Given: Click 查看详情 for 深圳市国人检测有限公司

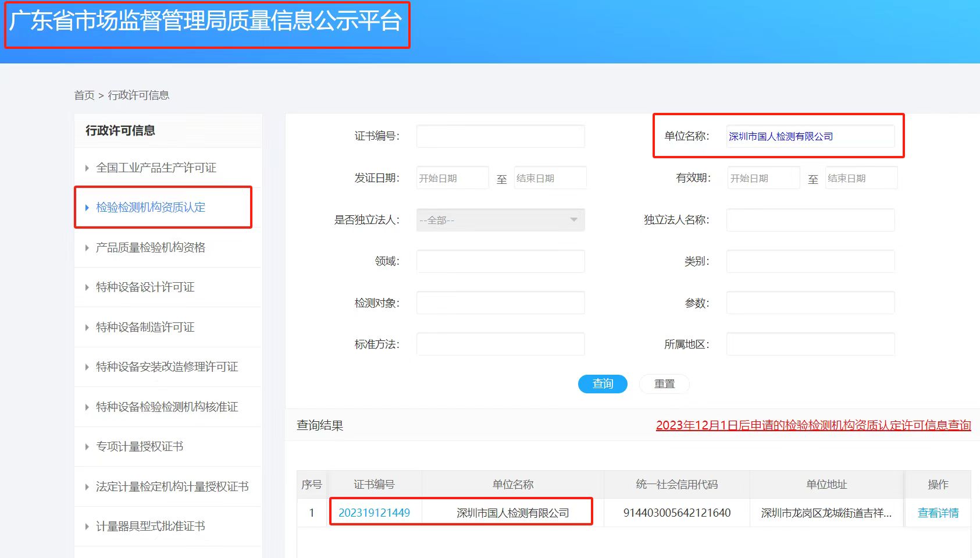Looking at the screenshot, I should click(x=938, y=513).
